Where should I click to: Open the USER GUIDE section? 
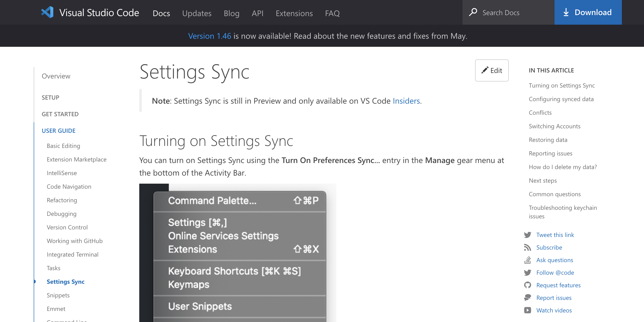(x=58, y=131)
